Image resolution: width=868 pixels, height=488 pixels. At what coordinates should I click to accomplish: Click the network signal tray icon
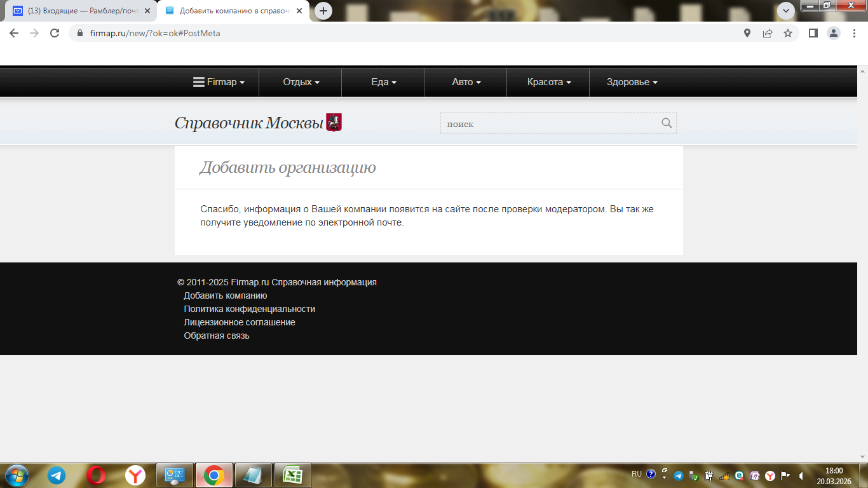(x=724, y=475)
